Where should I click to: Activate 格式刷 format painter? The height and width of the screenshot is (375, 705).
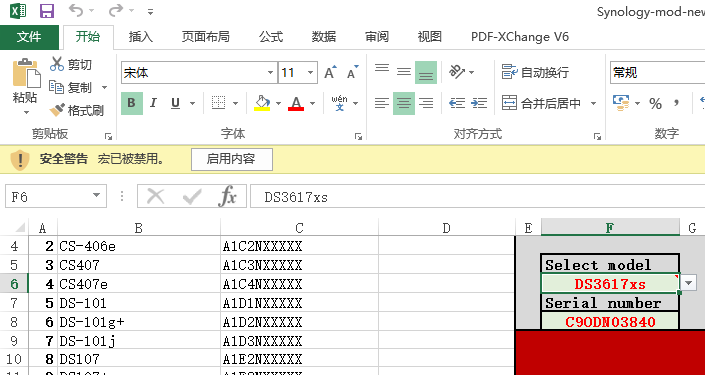tap(76, 110)
